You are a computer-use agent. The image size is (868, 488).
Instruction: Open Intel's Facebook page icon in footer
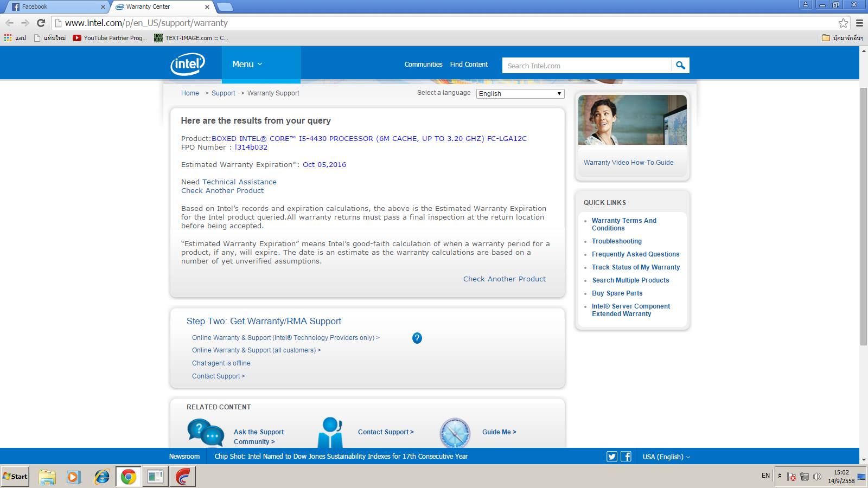pos(626,457)
